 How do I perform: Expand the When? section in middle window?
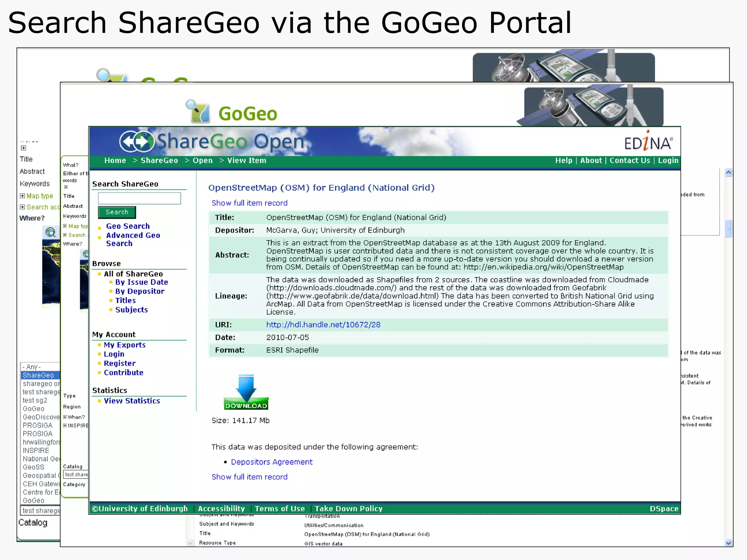pos(65,417)
